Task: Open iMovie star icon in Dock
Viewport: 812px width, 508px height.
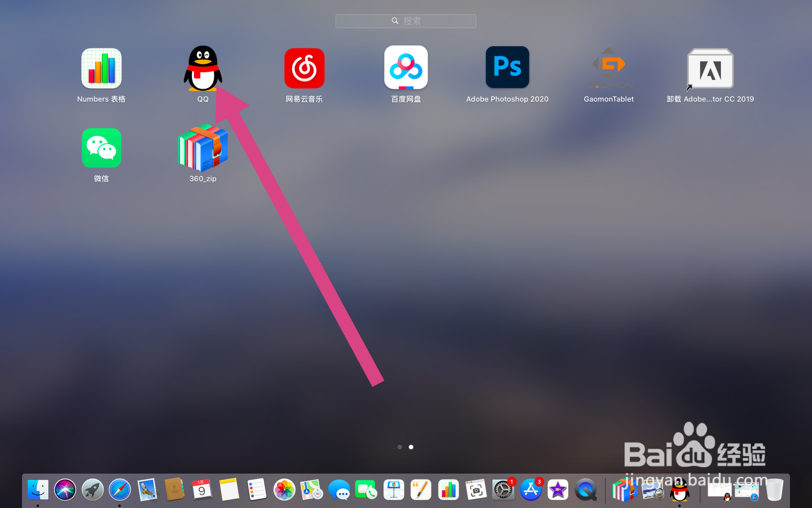Action: coord(558,490)
